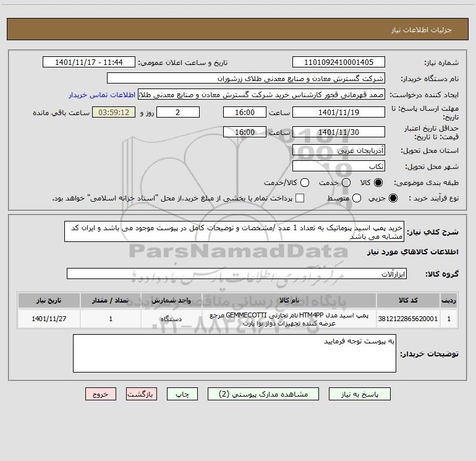The height and width of the screenshot is (461, 476).
Task: Select the کالا/خدمت radio button
Action: (x=305, y=183)
